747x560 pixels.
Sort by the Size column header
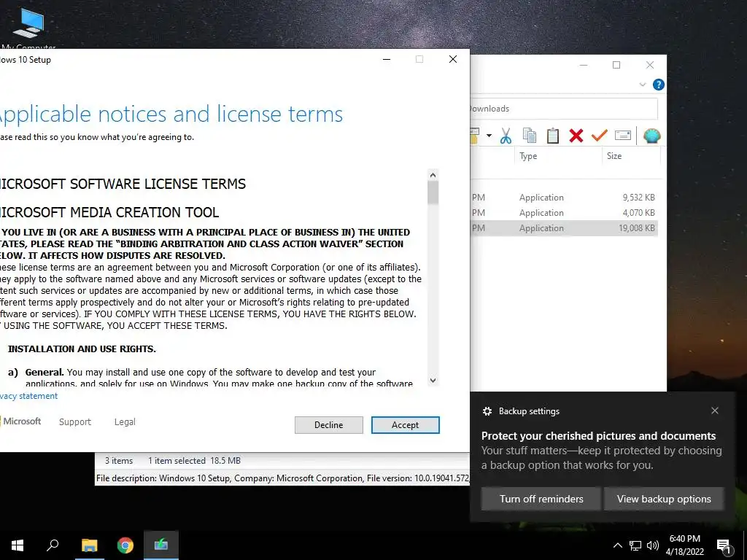click(631, 156)
